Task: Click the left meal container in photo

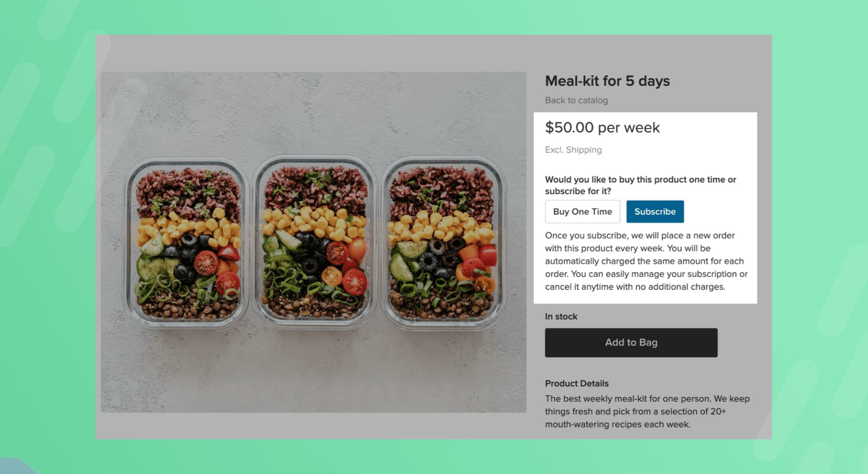Action: coord(186,243)
